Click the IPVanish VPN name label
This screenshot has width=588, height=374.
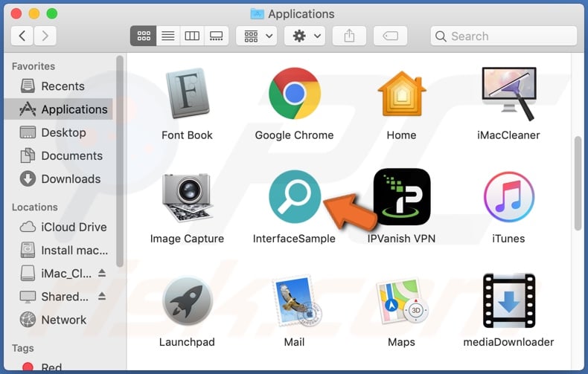402,239
